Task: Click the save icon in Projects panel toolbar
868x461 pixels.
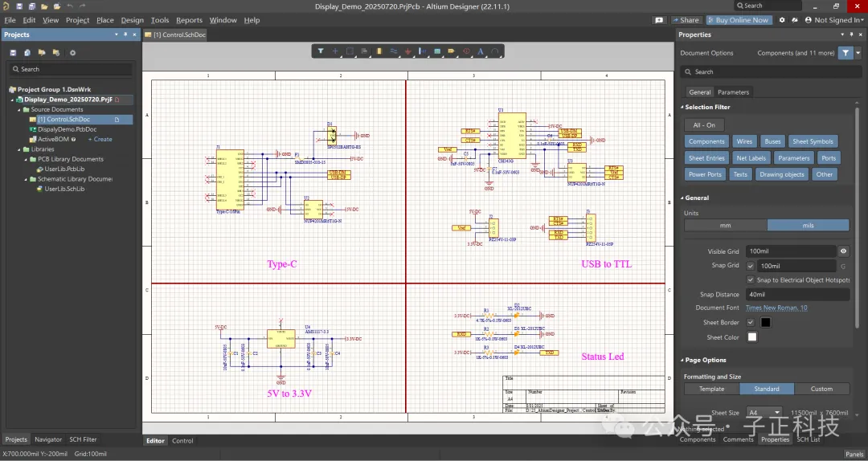Action: click(14, 52)
